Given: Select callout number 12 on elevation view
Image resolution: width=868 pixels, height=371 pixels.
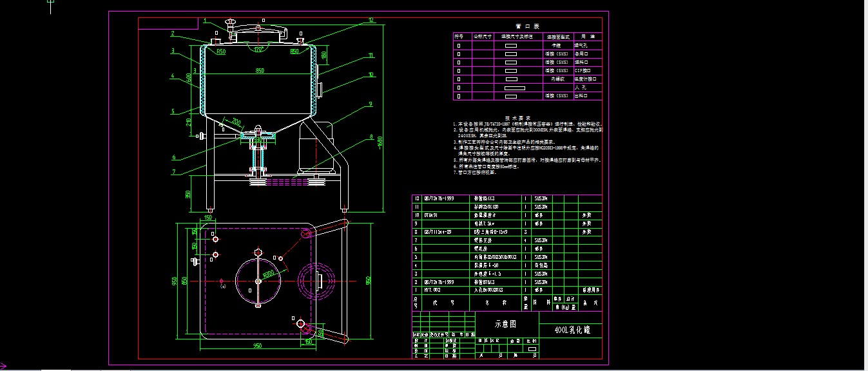Looking at the screenshot, I should coord(371,20).
